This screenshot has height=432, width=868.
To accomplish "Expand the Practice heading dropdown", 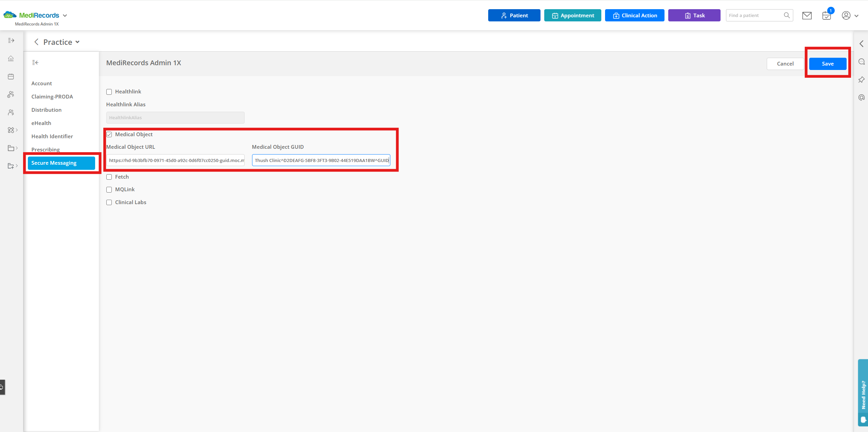I will (x=77, y=42).
